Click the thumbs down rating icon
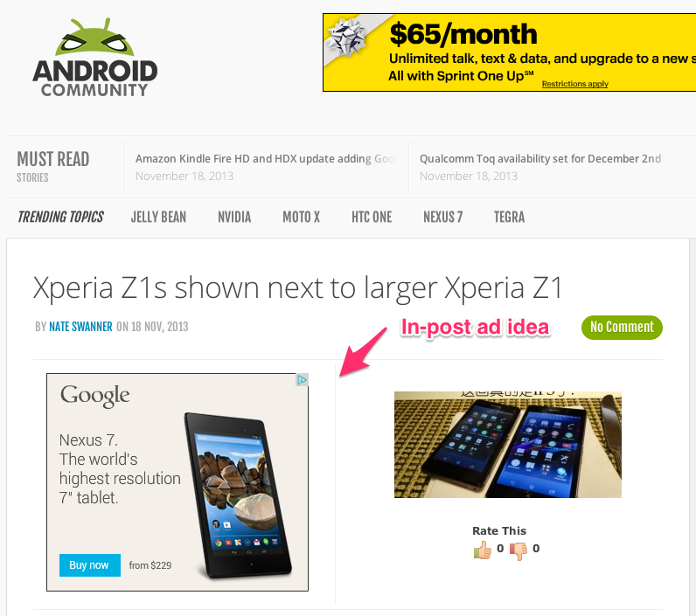Viewport: 696px width, 616px height. [x=519, y=550]
